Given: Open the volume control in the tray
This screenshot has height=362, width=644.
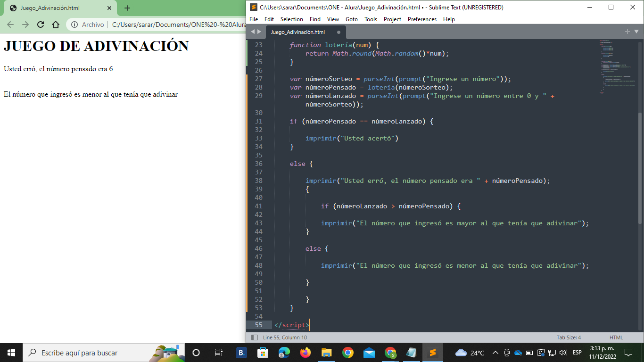Looking at the screenshot, I should tap(562, 353).
